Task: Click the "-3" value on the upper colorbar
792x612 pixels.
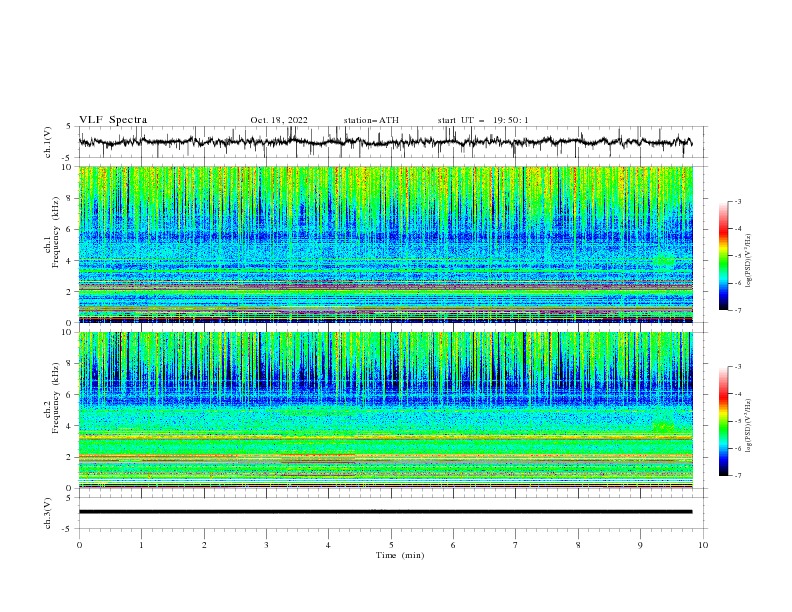Action: point(737,201)
